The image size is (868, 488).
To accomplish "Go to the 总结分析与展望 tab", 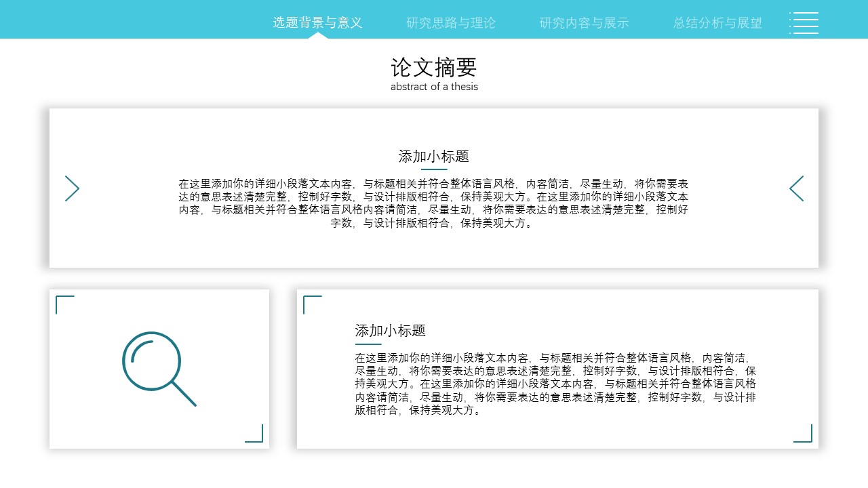I will coord(717,22).
